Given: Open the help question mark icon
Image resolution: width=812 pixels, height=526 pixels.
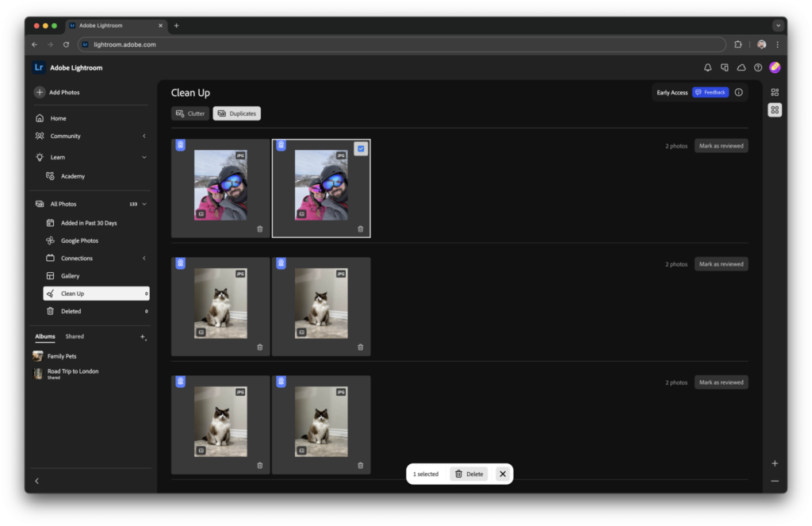Looking at the screenshot, I should 758,68.
